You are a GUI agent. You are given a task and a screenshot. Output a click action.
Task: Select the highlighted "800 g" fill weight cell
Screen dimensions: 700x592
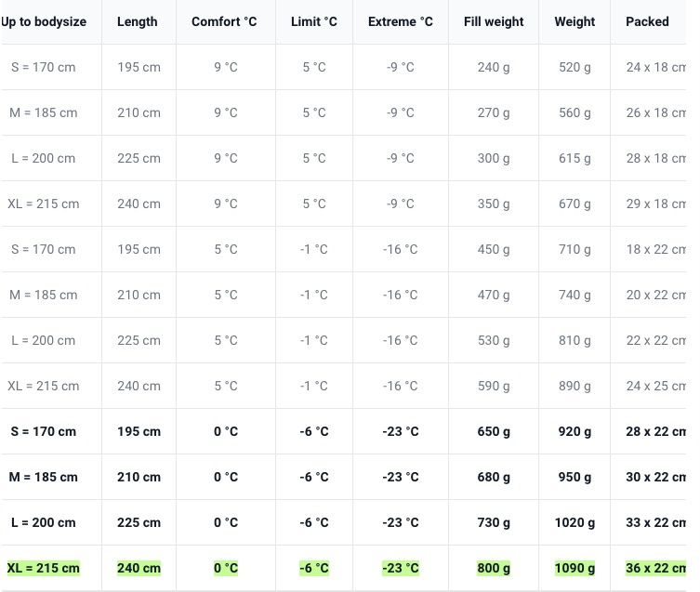494,568
